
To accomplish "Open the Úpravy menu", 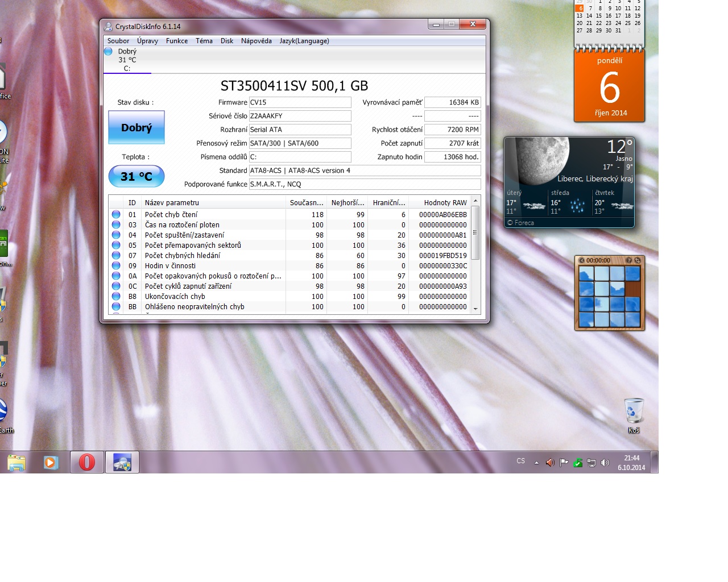I will [147, 41].
